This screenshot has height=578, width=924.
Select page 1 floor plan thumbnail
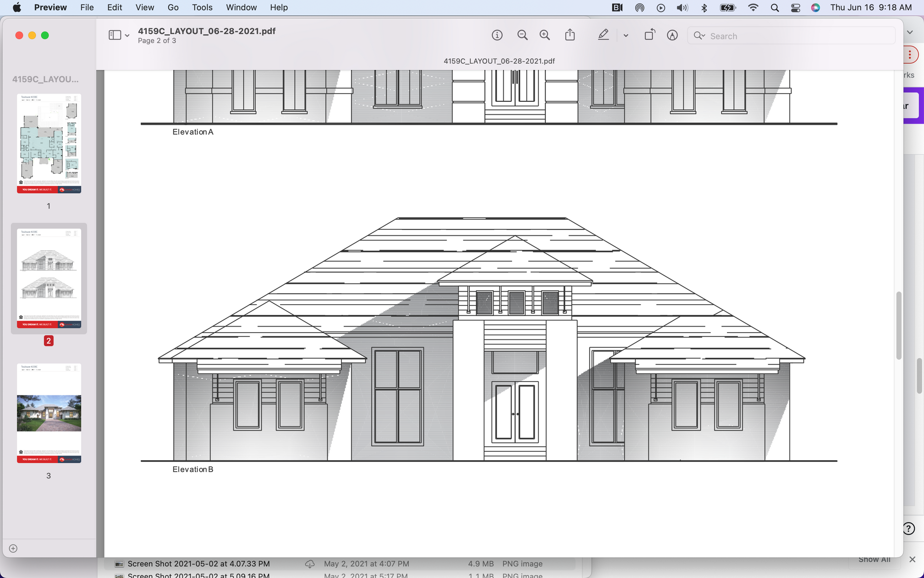pos(49,143)
